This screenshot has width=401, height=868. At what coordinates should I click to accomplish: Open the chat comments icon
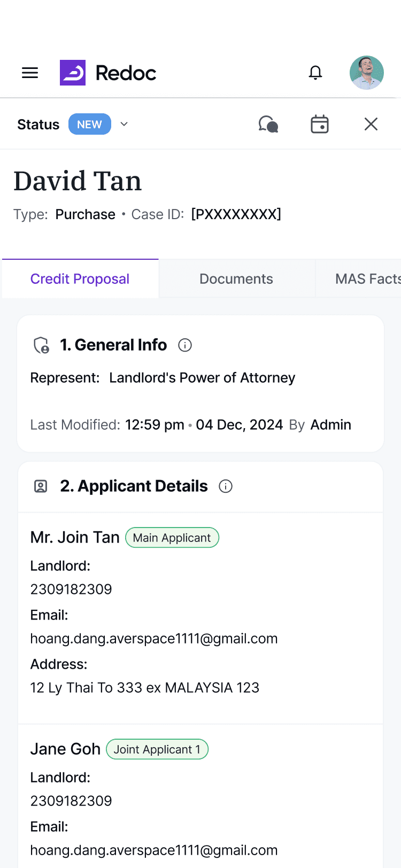coord(268,125)
